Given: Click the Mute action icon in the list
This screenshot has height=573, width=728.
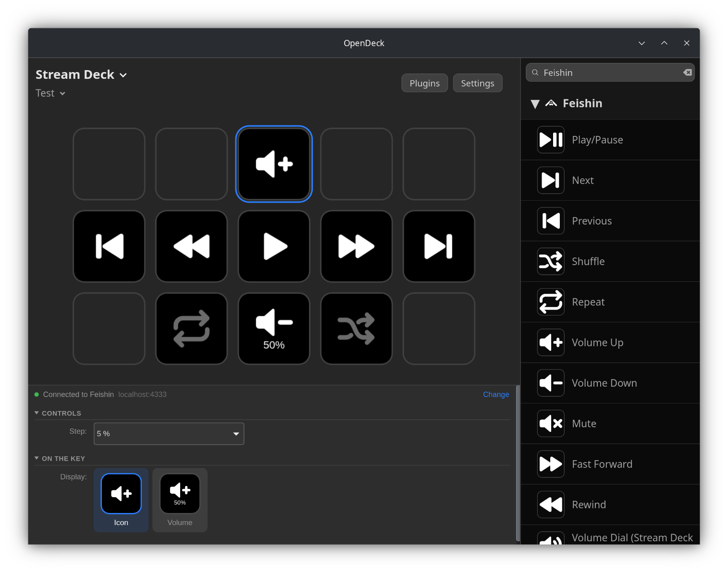Looking at the screenshot, I should (x=551, y=424).
